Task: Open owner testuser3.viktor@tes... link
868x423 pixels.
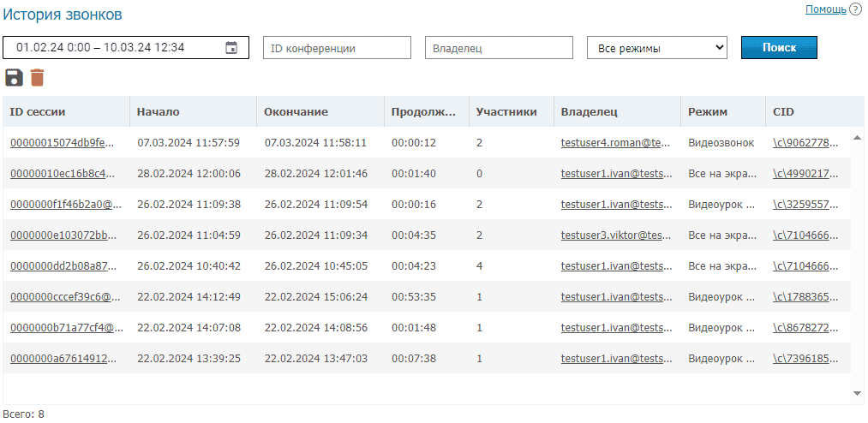Action: pyautogui.click(x=616, y=235)
